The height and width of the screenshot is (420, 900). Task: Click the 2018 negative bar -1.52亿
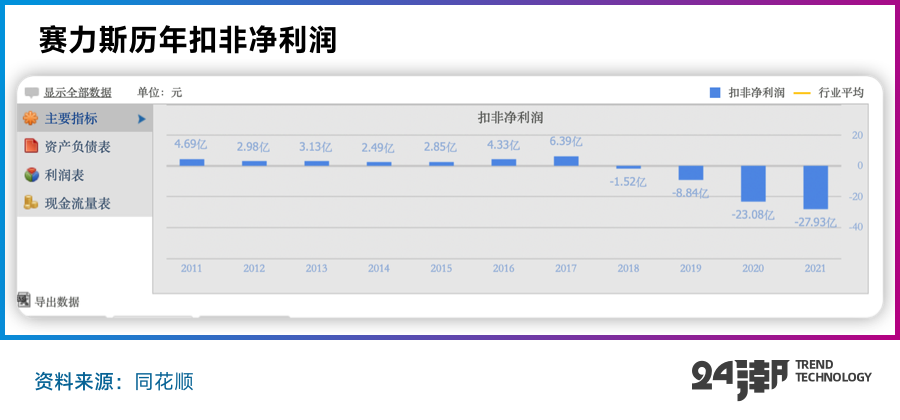(629, 168)
